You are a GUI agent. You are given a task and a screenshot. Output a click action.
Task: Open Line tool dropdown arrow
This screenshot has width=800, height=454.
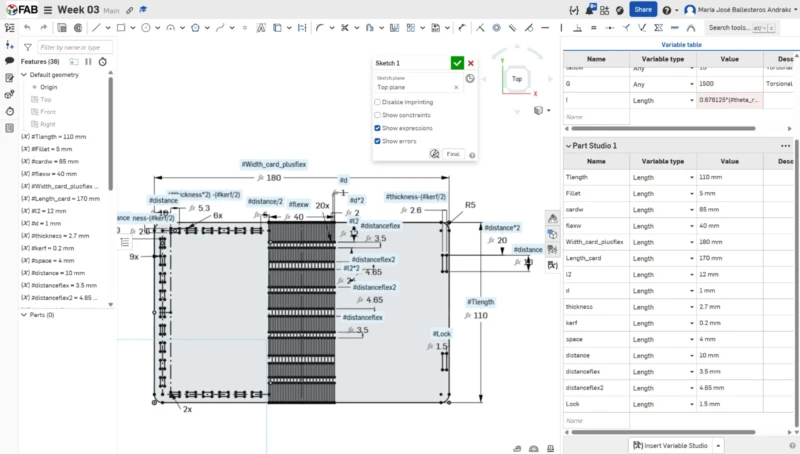point(108,28)
